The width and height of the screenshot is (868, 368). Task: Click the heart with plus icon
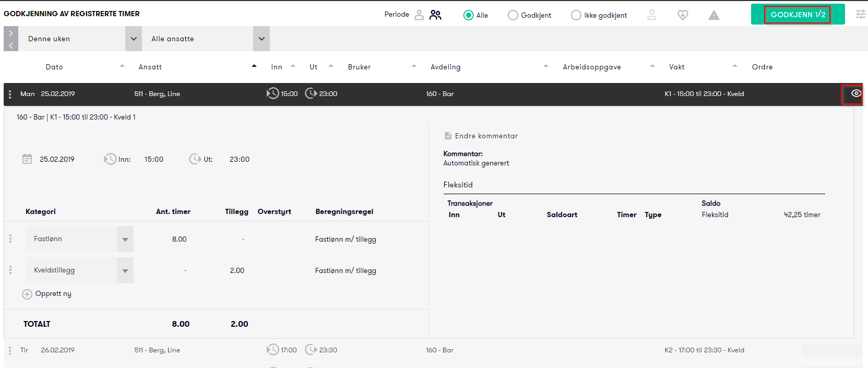pos(683,15)
